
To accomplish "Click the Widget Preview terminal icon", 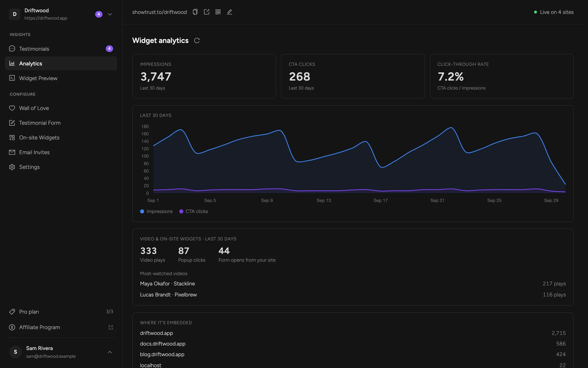I will 12,78.
